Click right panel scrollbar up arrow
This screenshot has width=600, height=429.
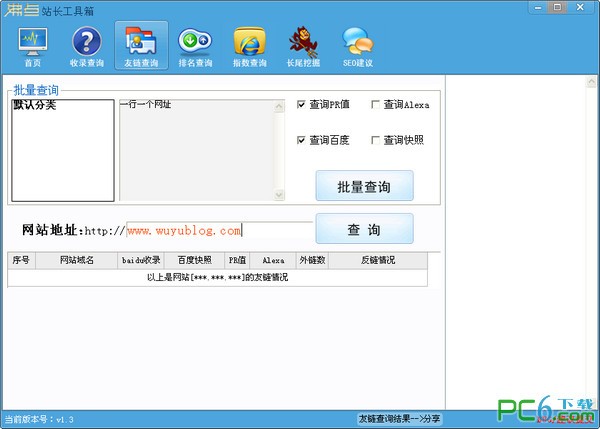click(592, 82)
